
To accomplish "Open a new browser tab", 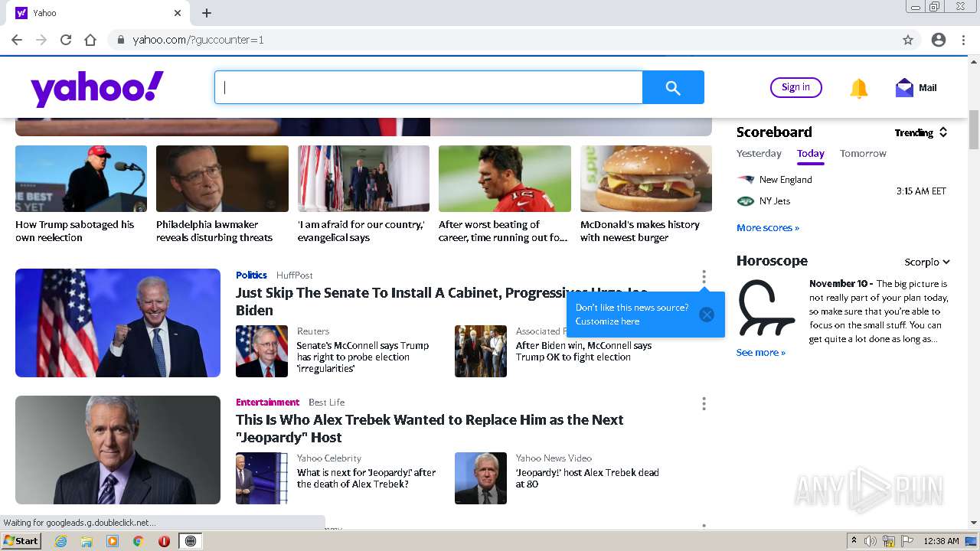I will pos(207,13).
